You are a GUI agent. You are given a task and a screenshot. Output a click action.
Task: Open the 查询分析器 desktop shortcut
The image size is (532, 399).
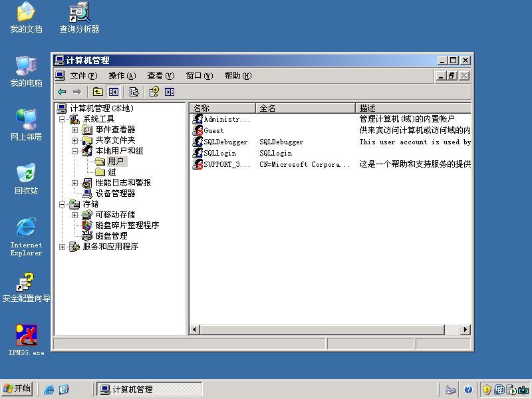(x=79, y=18)
